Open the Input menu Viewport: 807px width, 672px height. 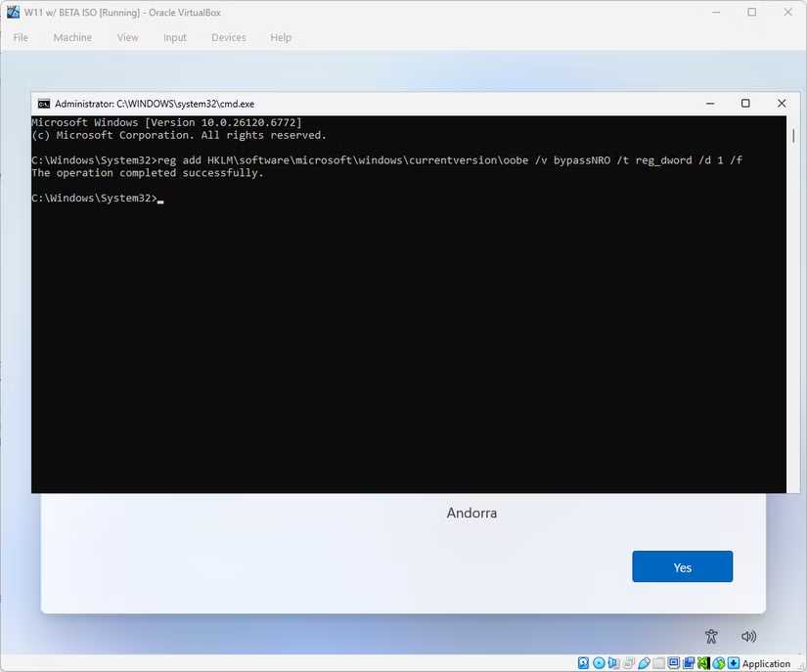(174, 37)
